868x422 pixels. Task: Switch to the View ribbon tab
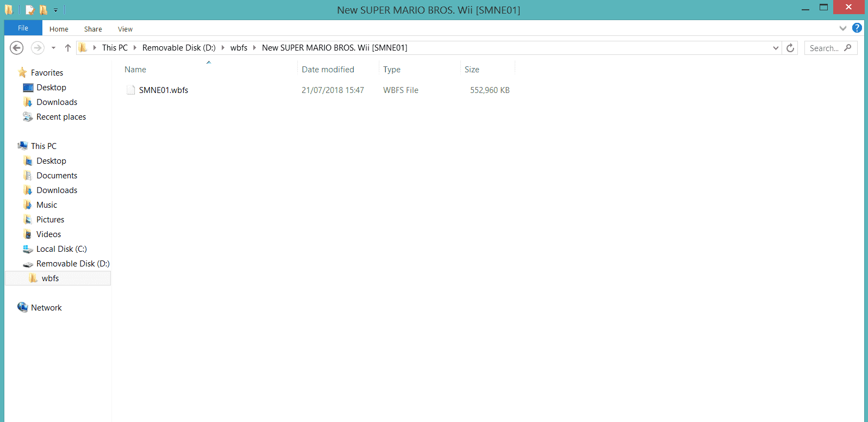(x=125, y=29)
